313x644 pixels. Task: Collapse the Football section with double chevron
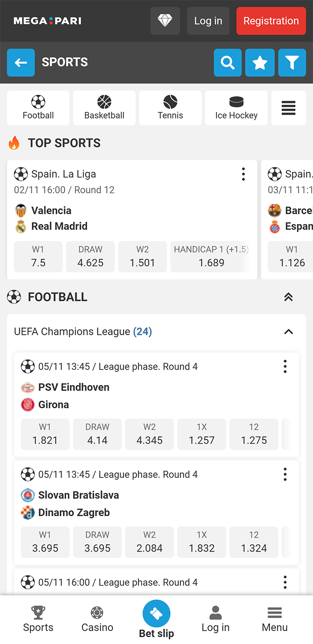(x=289, y=297)
